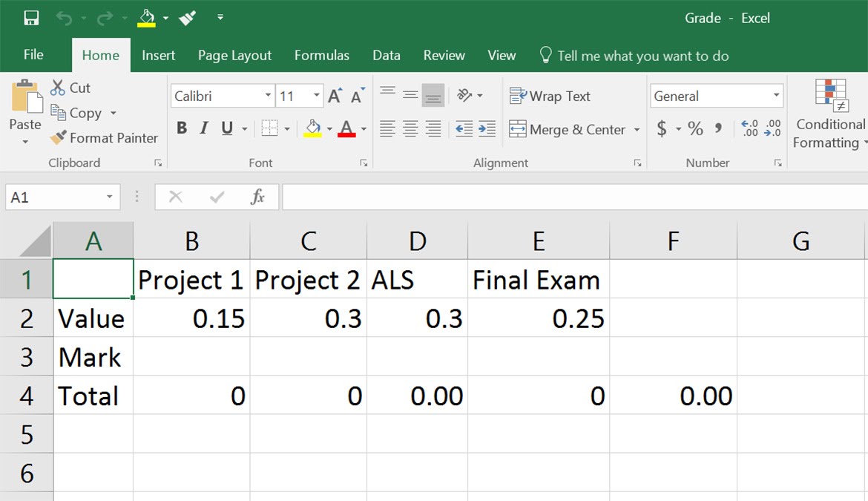Center text horizontally
868x501 pixels.
click(x=410, y=129)
